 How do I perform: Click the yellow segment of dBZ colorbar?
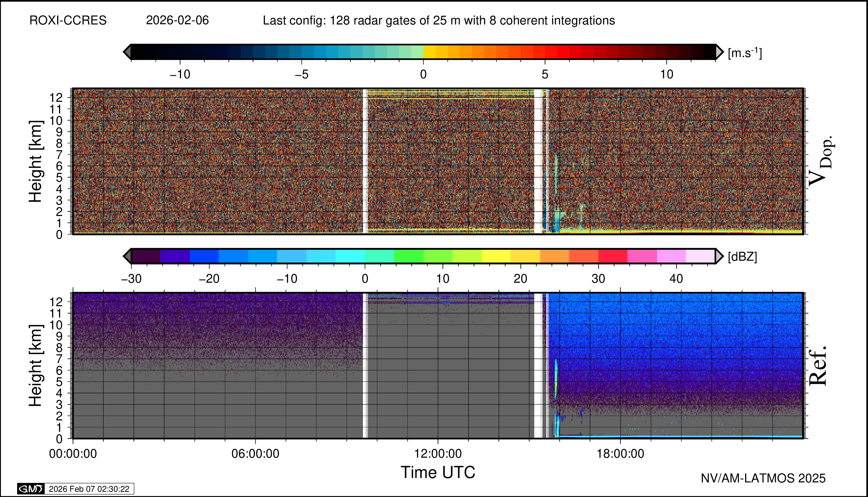click(x=496, y=256)
